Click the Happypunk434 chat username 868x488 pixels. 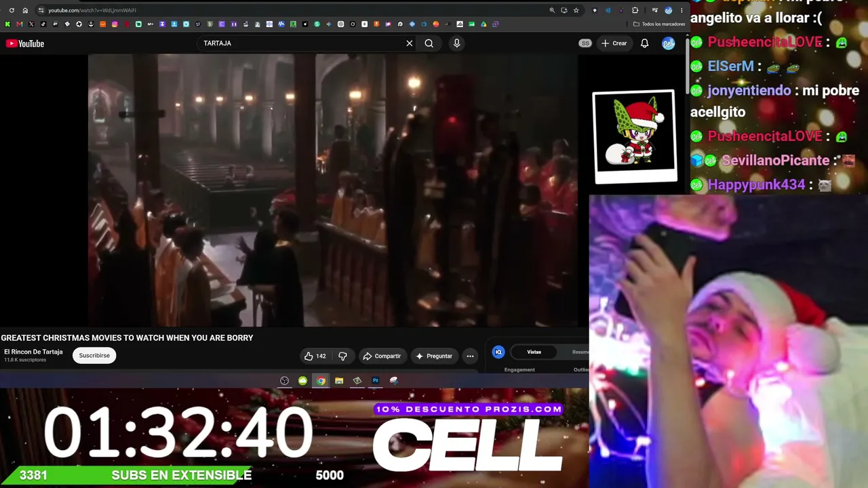click(x=756, y=185)
